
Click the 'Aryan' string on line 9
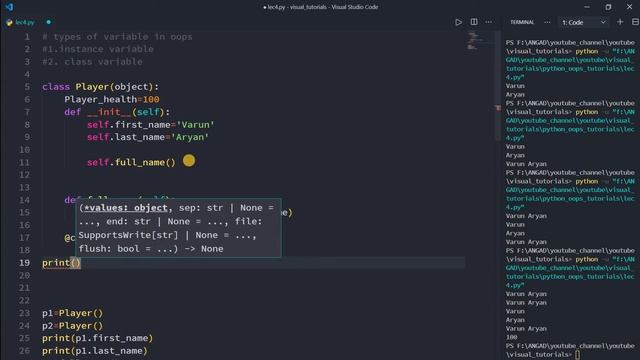pos(190,137)
